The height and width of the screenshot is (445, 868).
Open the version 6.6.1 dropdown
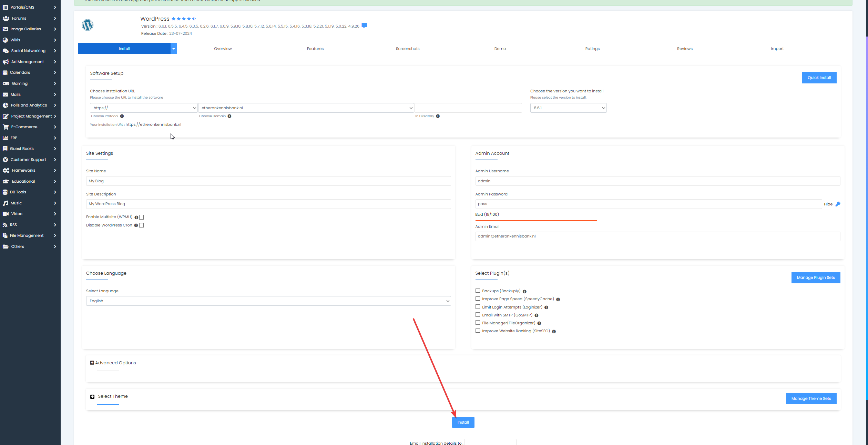[568, 108]
